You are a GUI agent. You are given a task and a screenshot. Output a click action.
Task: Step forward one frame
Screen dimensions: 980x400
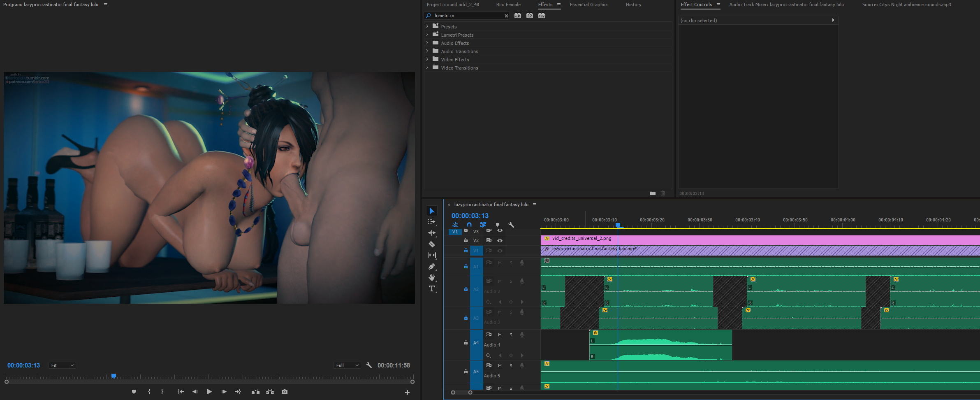224,392
